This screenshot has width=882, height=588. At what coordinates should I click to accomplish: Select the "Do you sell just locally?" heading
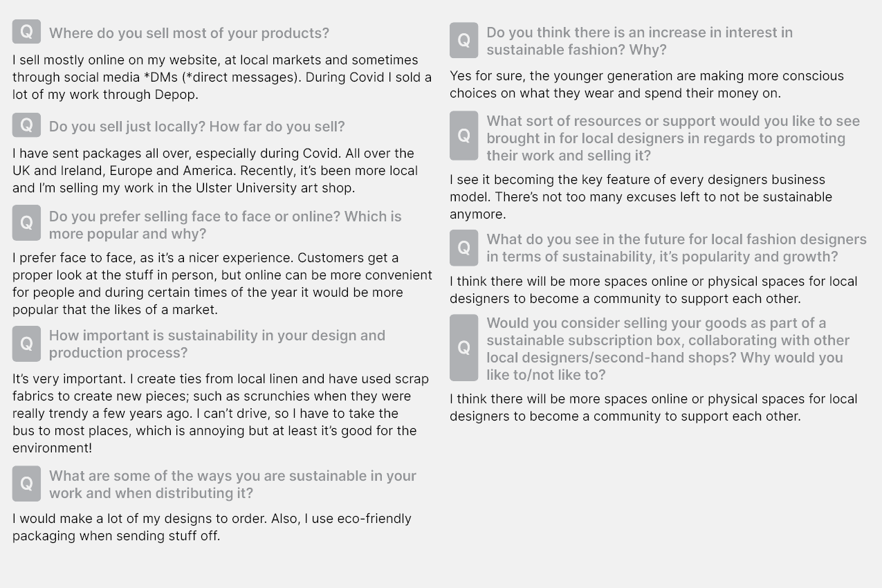[196, 127]
